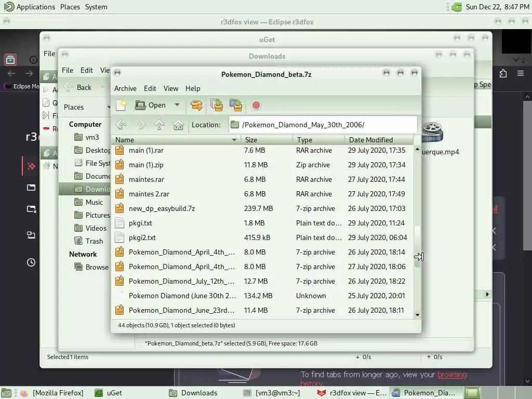Sort archive list by Name column
Viewport: 532px width, 399px height.
(176, 140)
